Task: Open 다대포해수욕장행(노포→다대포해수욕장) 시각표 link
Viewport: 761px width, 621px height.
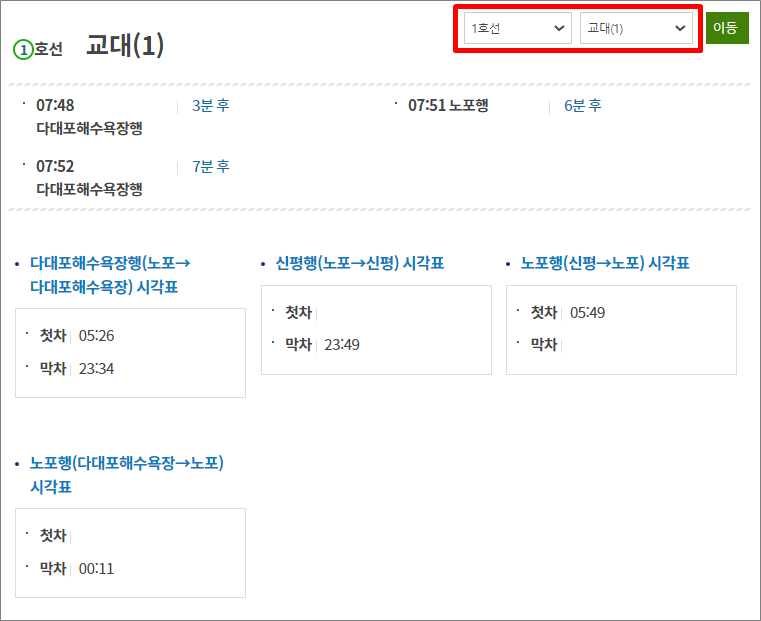Action: 110,275
